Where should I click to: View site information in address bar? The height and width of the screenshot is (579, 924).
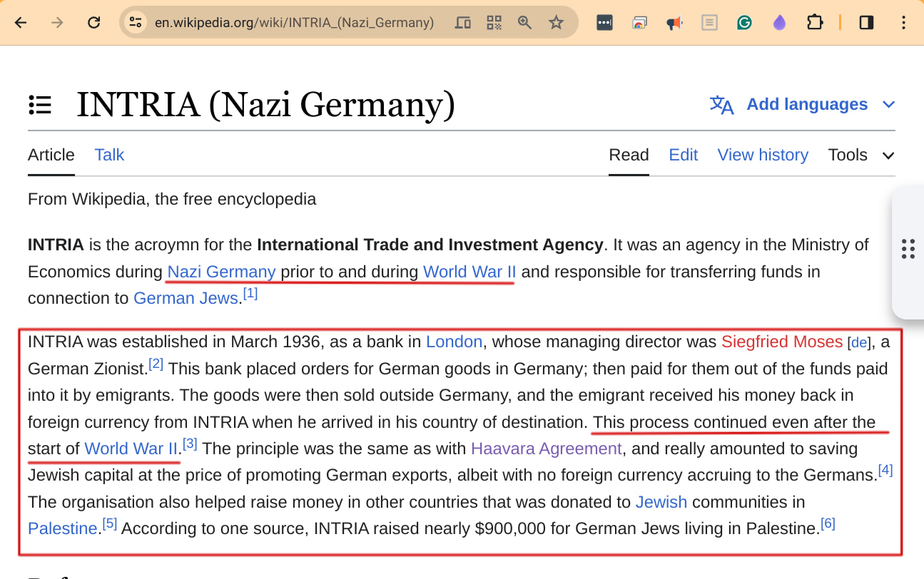point(136,23)
